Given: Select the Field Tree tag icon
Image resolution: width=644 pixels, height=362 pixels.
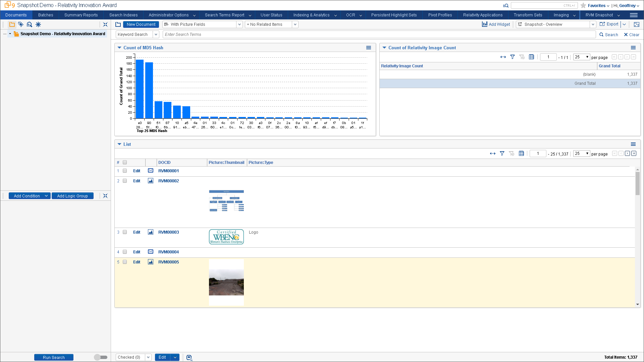Looking at the screenshot, I should (21, 24).
